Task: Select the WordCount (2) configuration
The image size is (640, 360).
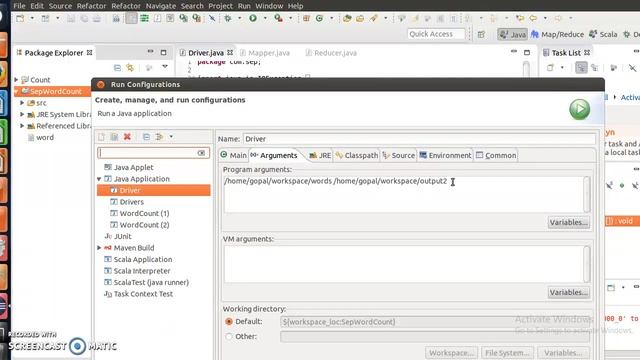Action: (x=144, y=224)
